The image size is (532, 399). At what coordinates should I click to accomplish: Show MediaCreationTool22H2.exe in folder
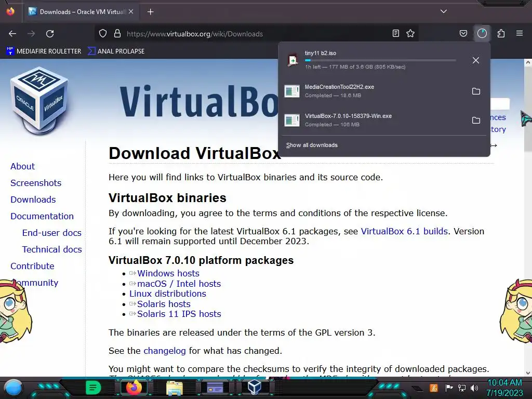point(476,91)
